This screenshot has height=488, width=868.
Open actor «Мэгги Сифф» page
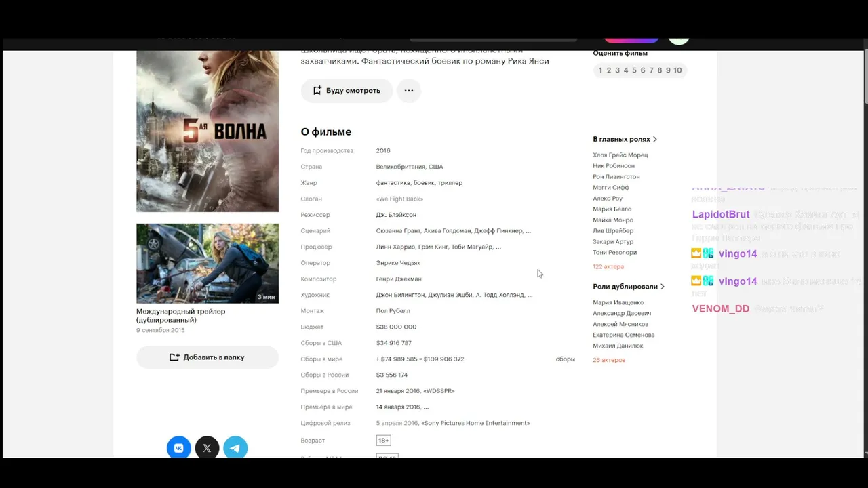(611, 188)
